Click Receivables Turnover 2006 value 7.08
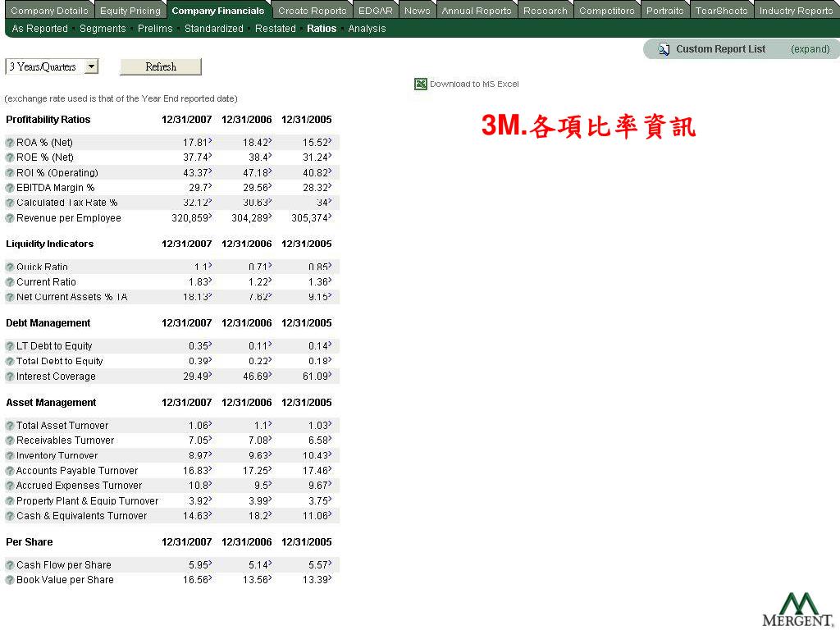The image size is (840, 630). click(260, 441)
